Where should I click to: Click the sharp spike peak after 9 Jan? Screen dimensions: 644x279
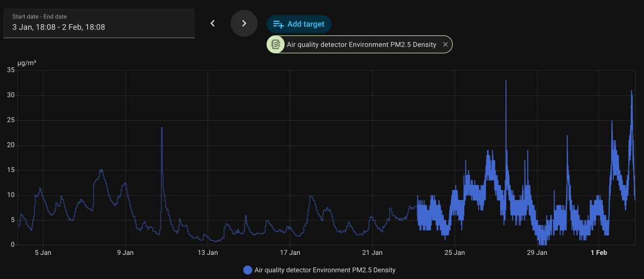[x=162, y=128]
